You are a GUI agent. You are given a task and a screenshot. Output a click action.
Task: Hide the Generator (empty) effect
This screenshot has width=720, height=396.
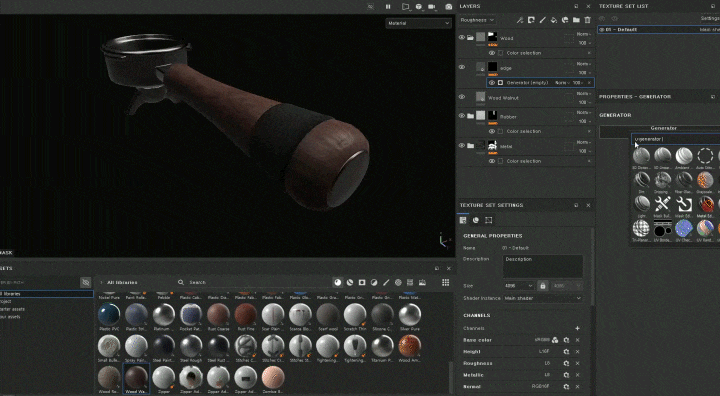pos(492,83)
